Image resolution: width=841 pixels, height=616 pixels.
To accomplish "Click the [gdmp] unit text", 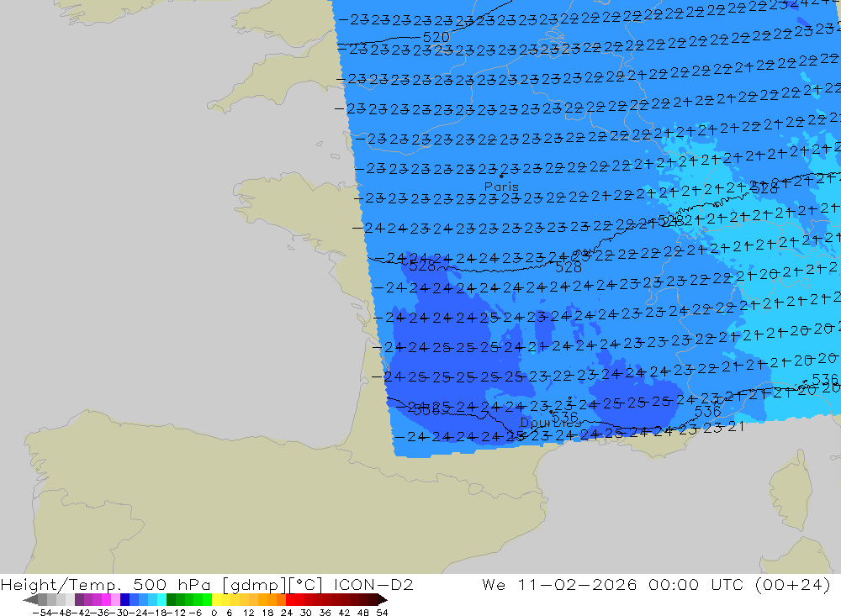I will pos(256,585).
